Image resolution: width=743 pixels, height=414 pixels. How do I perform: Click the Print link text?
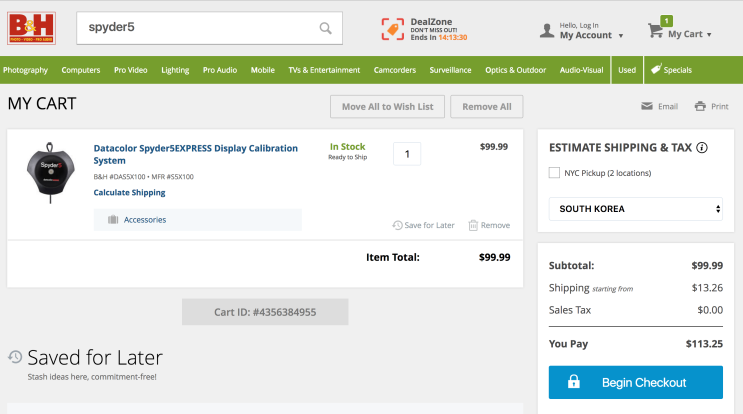click(719, 107)
